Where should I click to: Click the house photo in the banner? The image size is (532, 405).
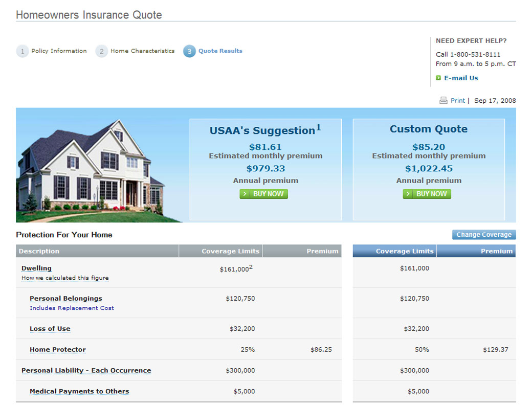92,169
